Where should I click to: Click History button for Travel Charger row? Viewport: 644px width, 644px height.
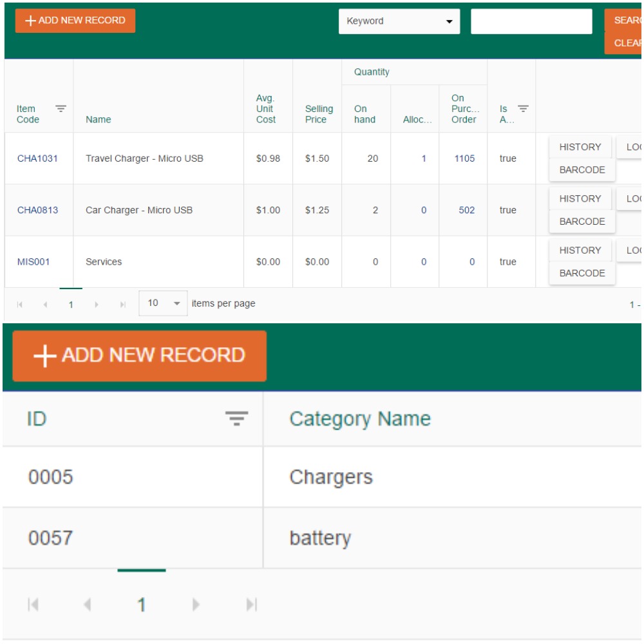click(580, 147)
